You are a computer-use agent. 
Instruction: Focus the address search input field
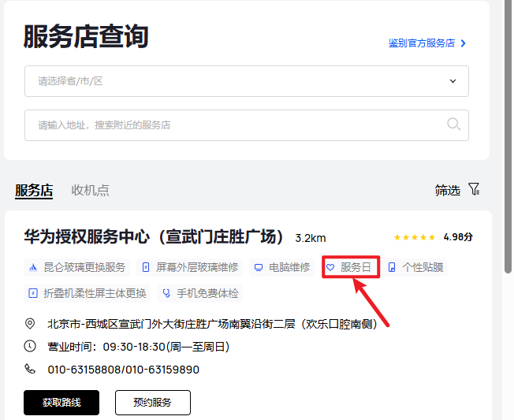(247, 125)
